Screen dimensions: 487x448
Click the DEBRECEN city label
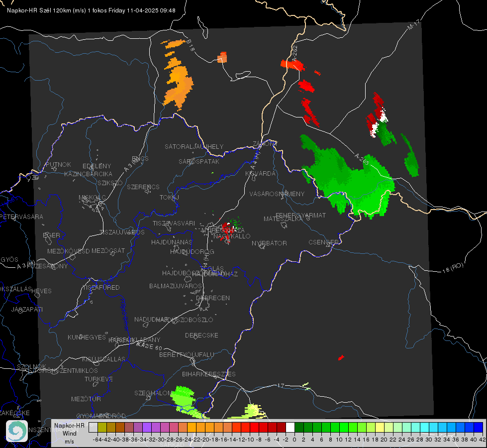(213, 298)
